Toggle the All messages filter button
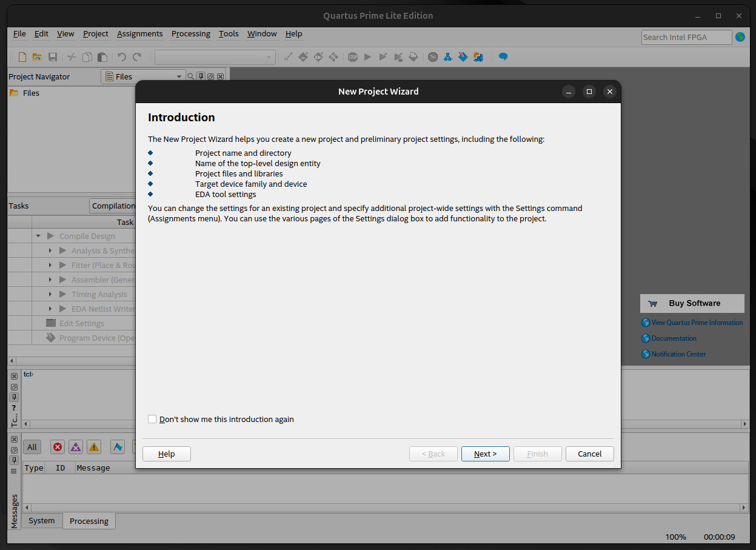This screenshot has width=756, height=550. 32,447
